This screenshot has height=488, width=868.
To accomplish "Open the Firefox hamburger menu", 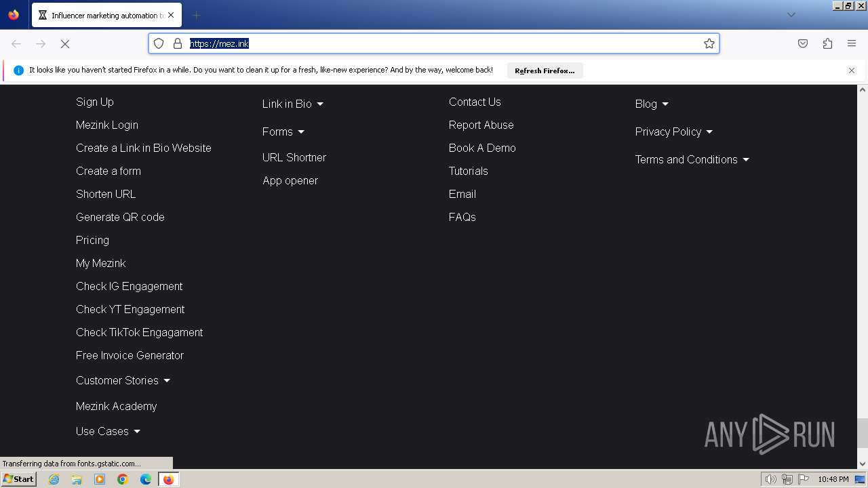I will (x=852, y=43).
